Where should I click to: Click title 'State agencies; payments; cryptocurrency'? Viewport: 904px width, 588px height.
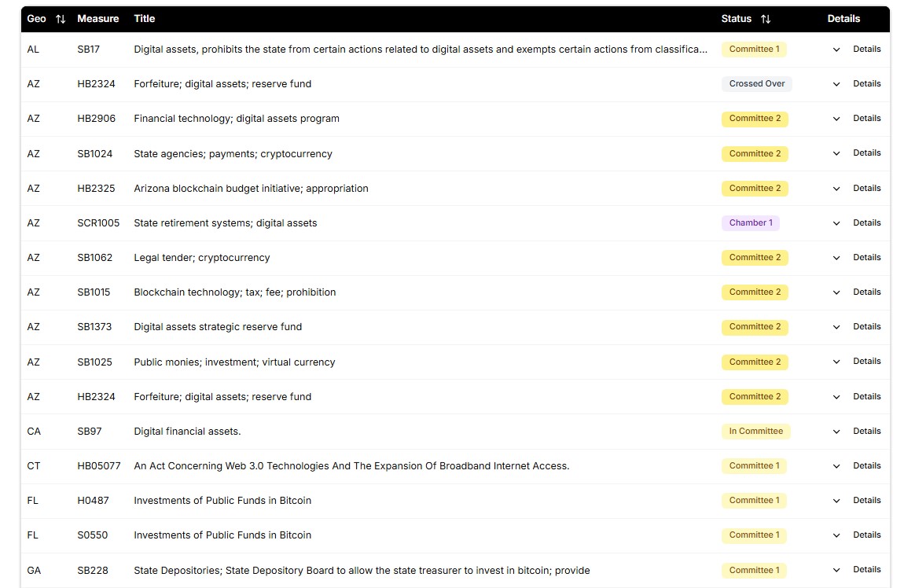coord(233,154)
